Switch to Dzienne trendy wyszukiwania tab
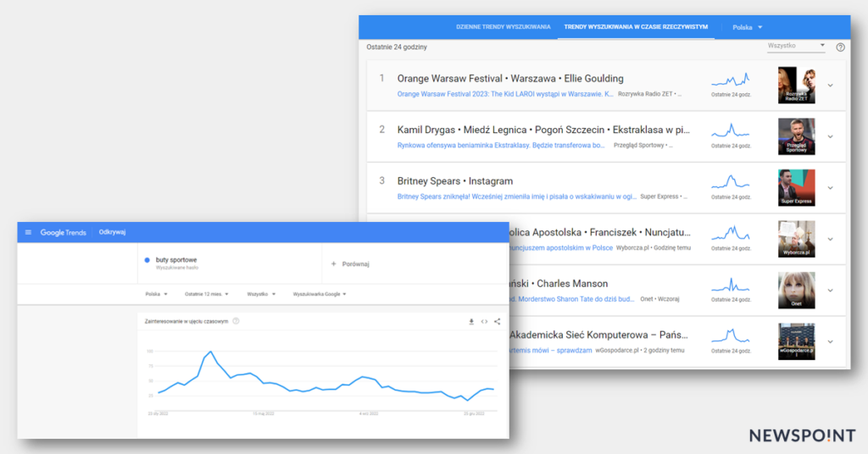 [504, 27]
